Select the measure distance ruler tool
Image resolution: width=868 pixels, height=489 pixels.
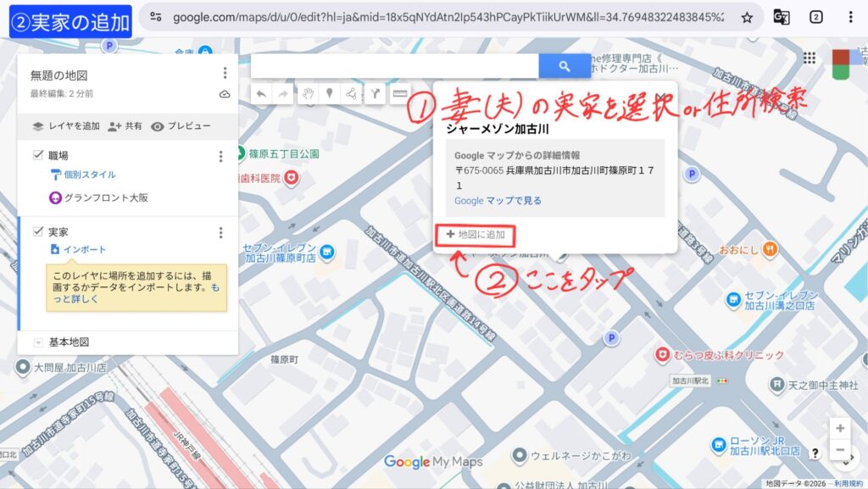tap(398, 94)
